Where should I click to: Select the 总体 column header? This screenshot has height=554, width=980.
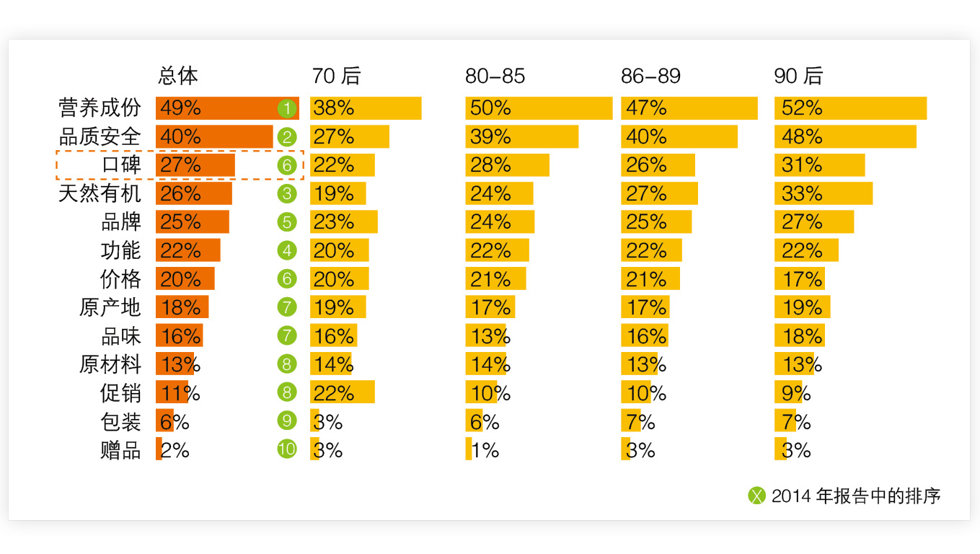[x=178, y=76]
